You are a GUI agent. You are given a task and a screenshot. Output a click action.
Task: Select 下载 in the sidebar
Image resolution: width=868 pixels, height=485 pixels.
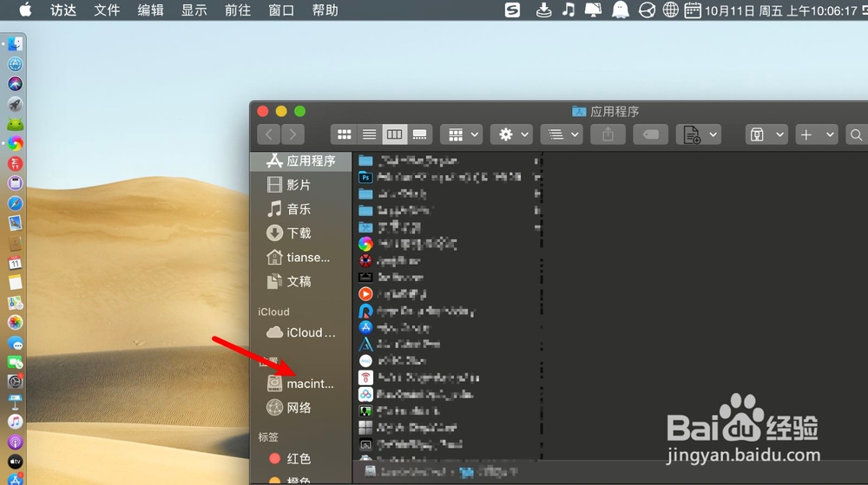pos(301,233)
